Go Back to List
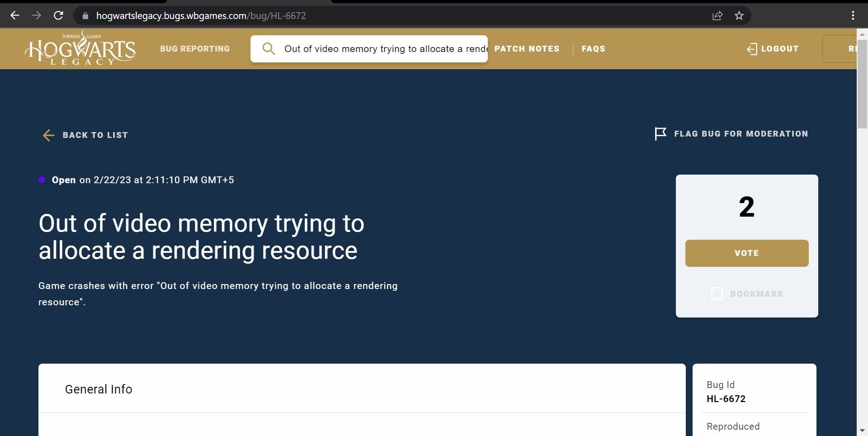This screenshot has height=436, width=868. pos(85,135)
